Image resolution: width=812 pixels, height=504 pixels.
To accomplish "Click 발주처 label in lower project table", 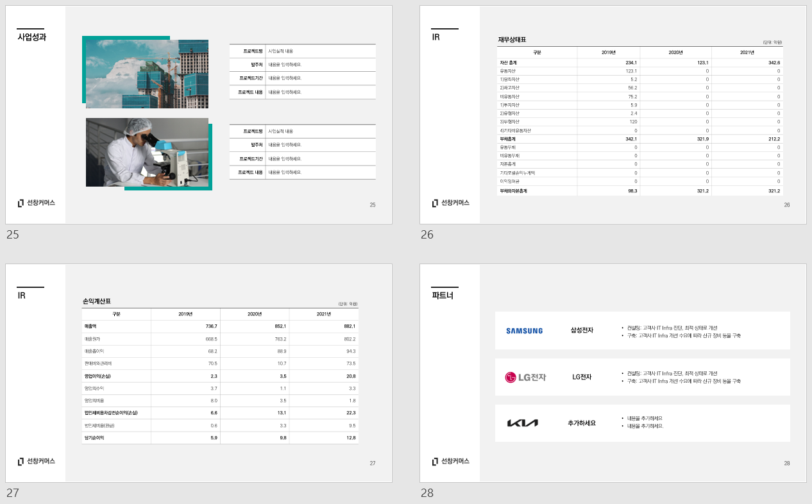I will 257,145.
